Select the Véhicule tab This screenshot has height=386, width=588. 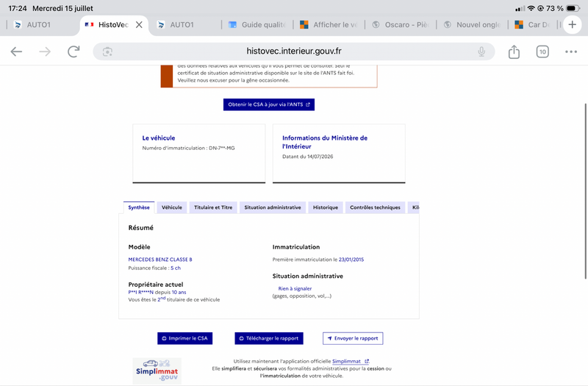172,207
